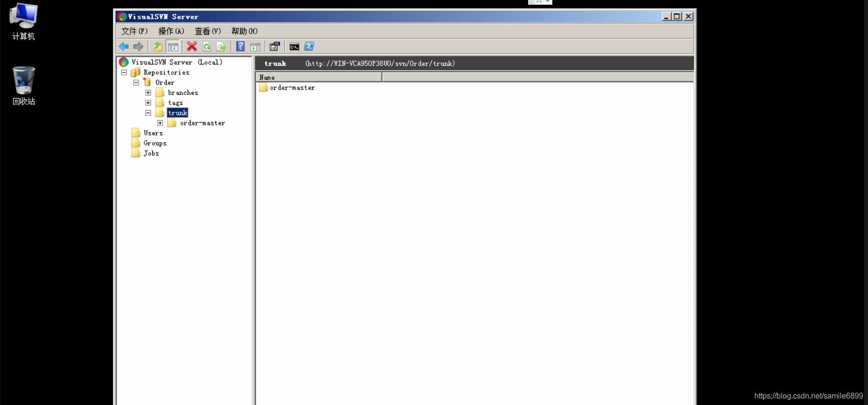Select the branches folder

[x=183, y=93]
